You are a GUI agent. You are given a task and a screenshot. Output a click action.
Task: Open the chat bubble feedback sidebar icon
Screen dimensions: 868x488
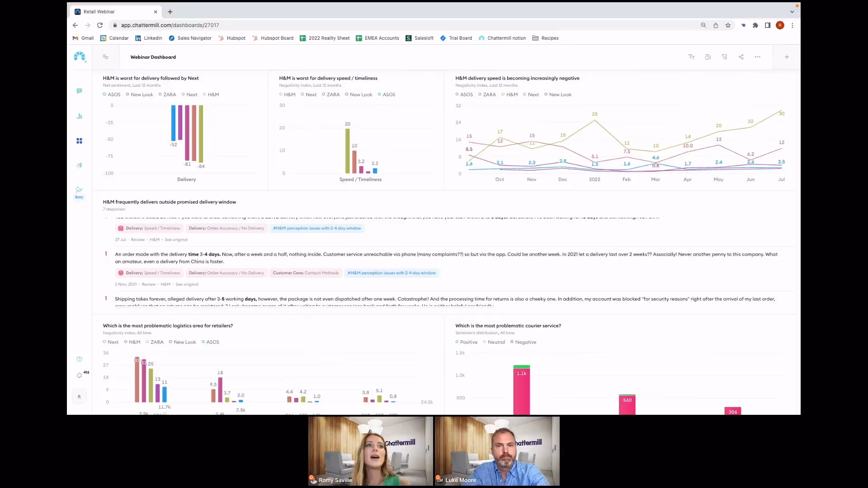[x=79, y=91]
